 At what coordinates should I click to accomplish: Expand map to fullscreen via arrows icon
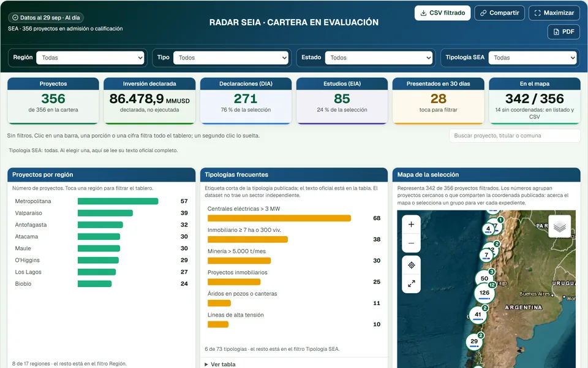pyautogui.click(x=411, y=283)
